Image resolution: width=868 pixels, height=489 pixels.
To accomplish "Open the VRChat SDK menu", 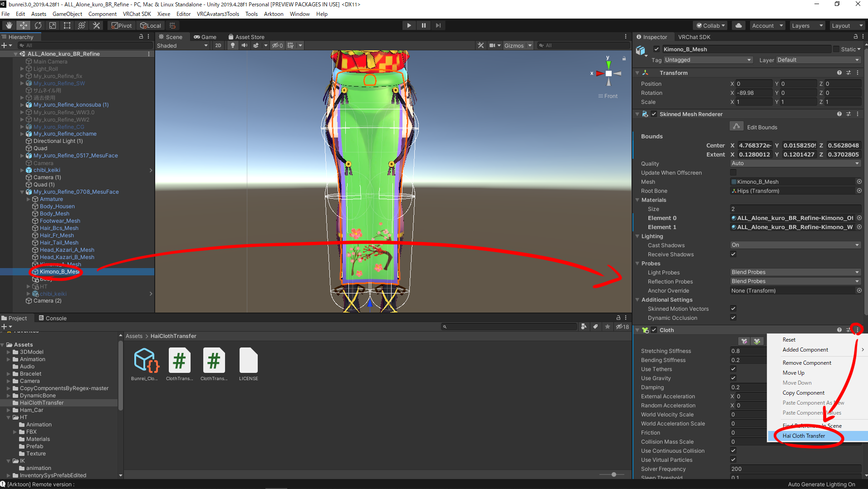I will click(x=137, y=14).
